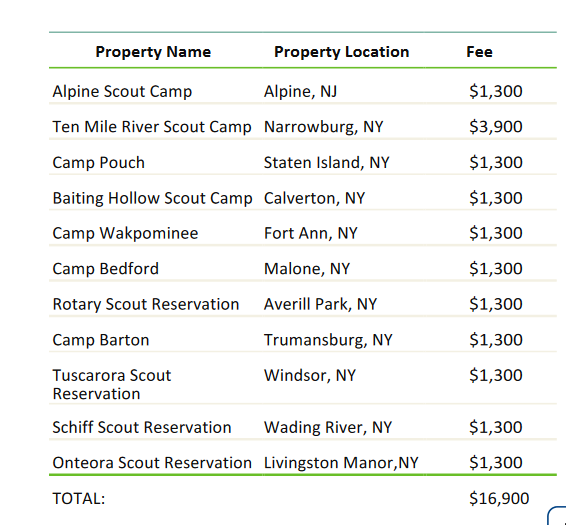Select the Wading River, NY location
This screenshot has height=525, width=566.
click(x=328, y=427)
